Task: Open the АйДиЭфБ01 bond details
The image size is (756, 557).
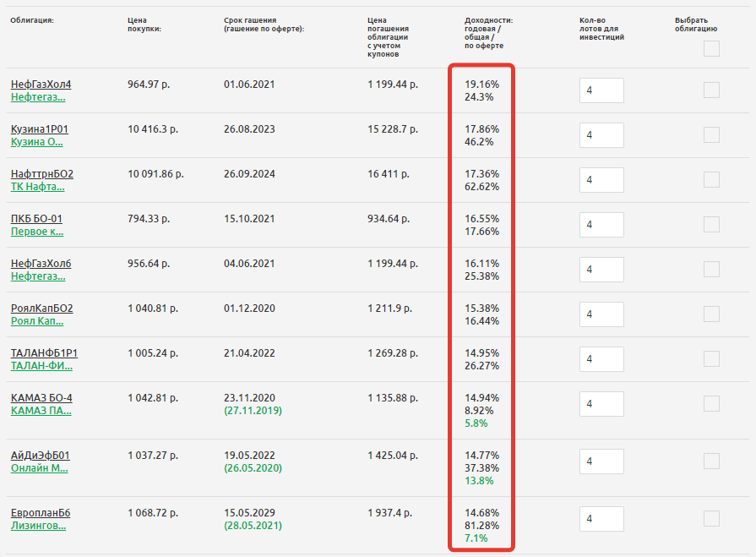Action: coord(40,456)
